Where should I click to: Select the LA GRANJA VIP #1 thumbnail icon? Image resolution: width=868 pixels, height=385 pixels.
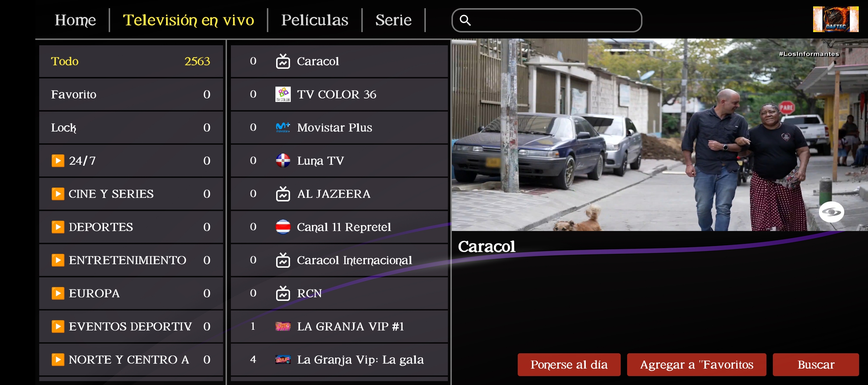pos(283,327)
